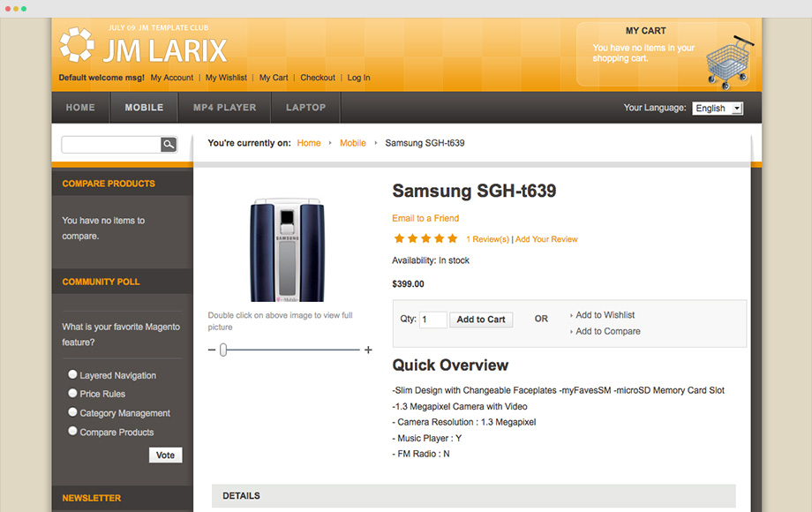This screenshot has height=512, width=812.
Task: Click the Samsung phone product image
Action: tap(288, 250)
